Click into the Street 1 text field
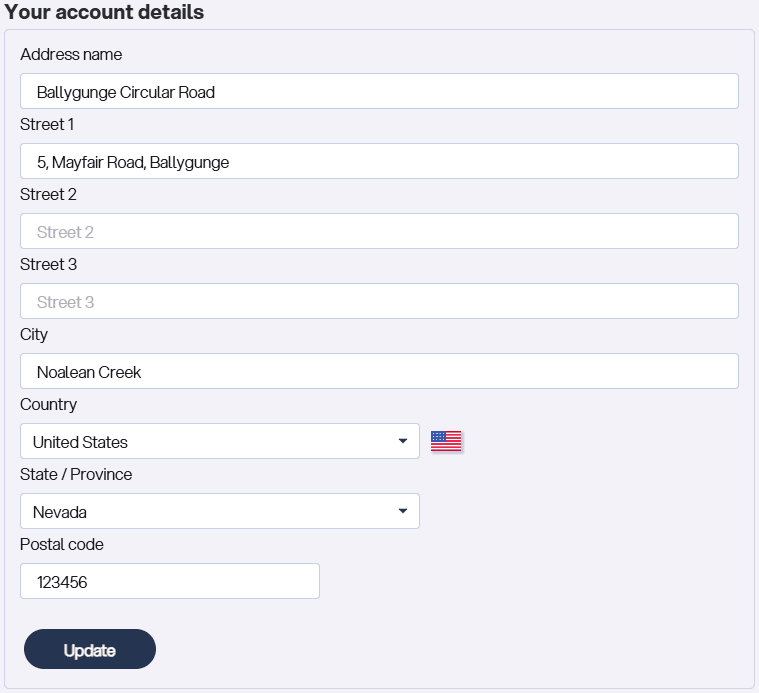This screenshot has width=759, height=693. [x=379, y=161]
